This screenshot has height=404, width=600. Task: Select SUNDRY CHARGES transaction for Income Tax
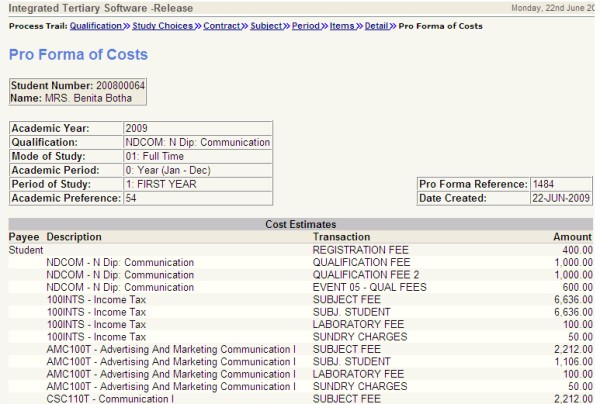click(x=360, y=337)
